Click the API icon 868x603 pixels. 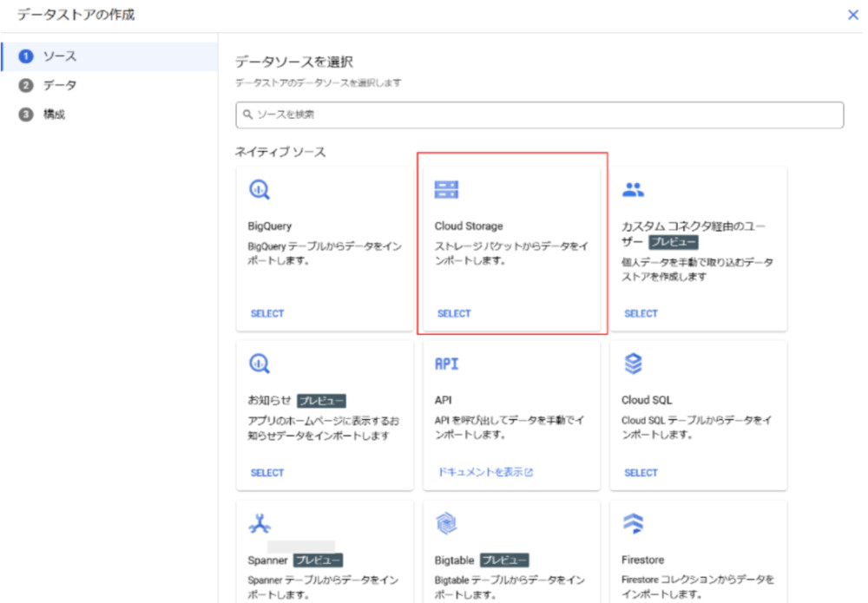[x=446, y=364]
